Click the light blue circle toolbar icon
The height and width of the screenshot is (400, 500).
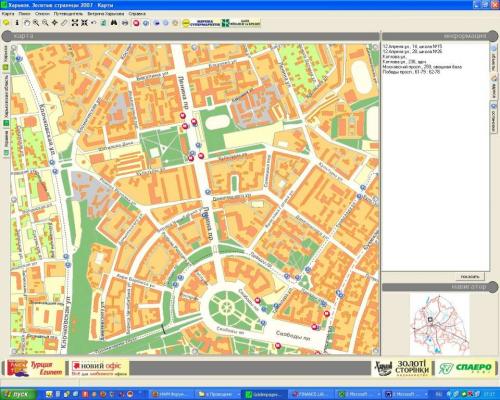[x=166, y=23]
